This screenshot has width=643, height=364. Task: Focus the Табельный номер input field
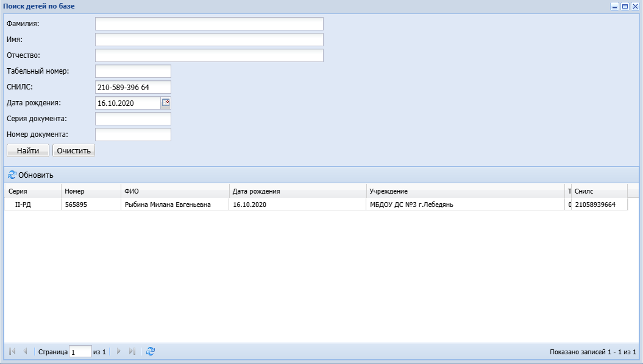click(133, 71)
